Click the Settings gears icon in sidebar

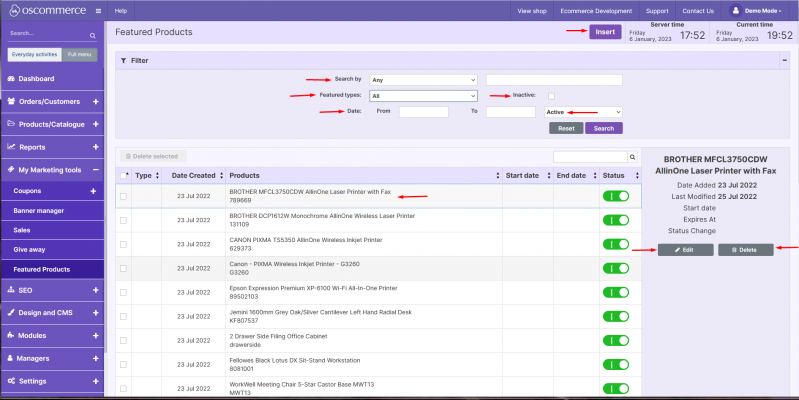coord(11,381)
